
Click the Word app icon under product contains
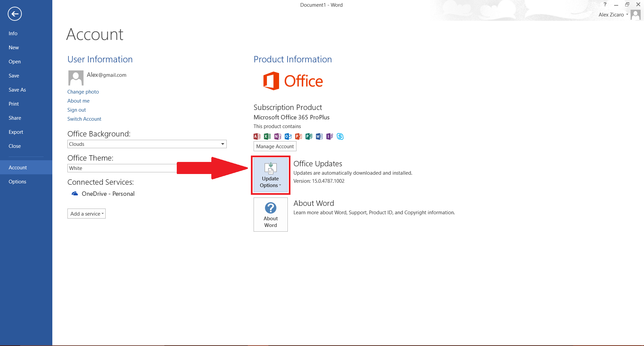(319, 136)
